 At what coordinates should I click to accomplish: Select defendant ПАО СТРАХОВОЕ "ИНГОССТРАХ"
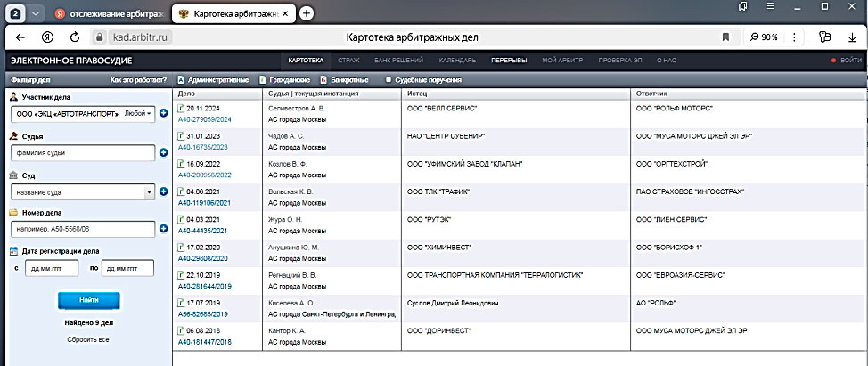[691, 191]
